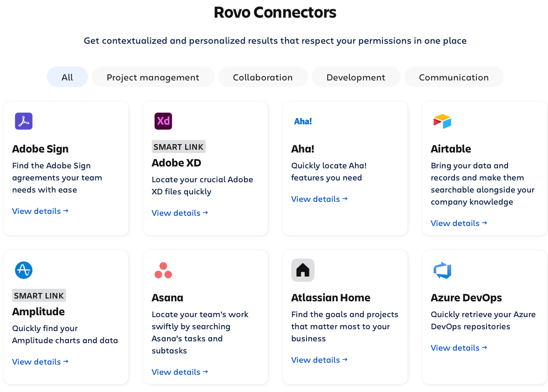Click the Azure DevOps logo icon
Screen dimensions: 548x392
coord(442,270)
